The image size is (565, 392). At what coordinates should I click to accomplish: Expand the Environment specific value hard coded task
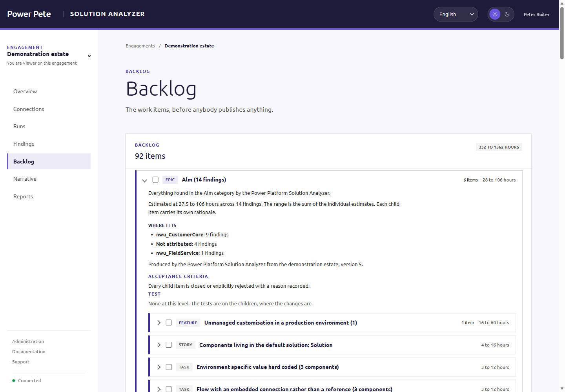click(x=159, y=367)
